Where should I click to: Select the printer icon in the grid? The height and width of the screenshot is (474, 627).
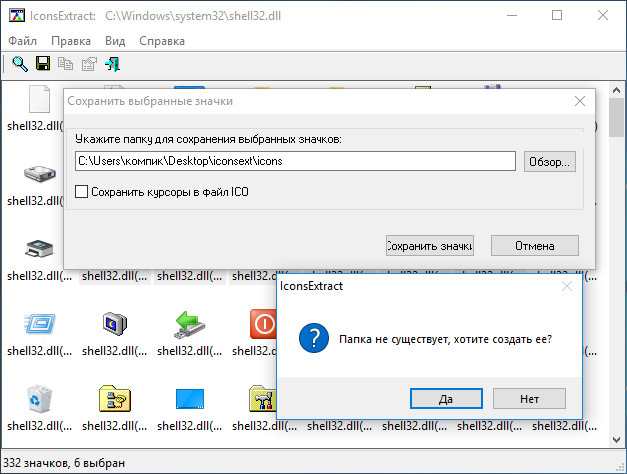pyautogui.click(x=39, y=248)
